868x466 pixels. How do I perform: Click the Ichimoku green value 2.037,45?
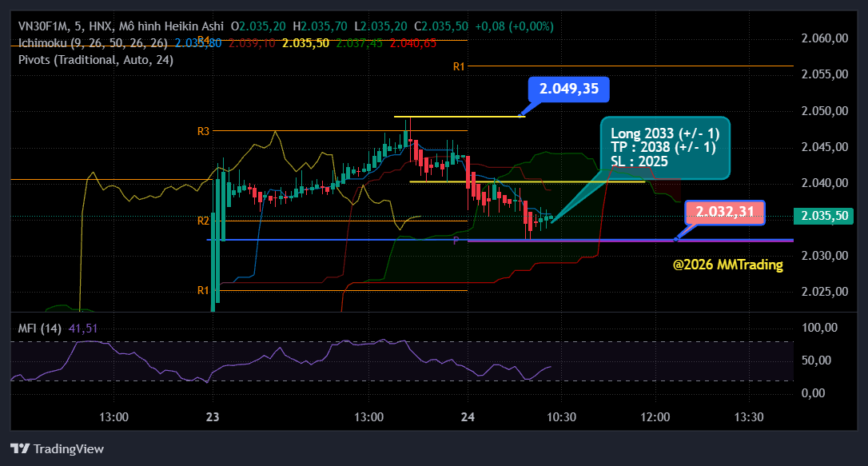tap(359, 43)
